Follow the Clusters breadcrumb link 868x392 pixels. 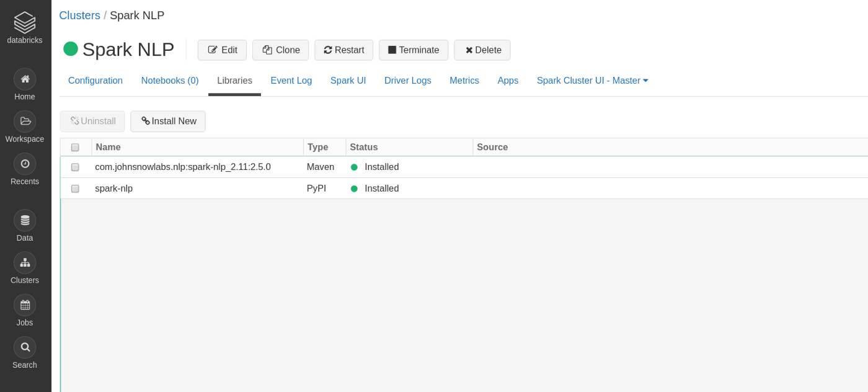pos(80,16)
